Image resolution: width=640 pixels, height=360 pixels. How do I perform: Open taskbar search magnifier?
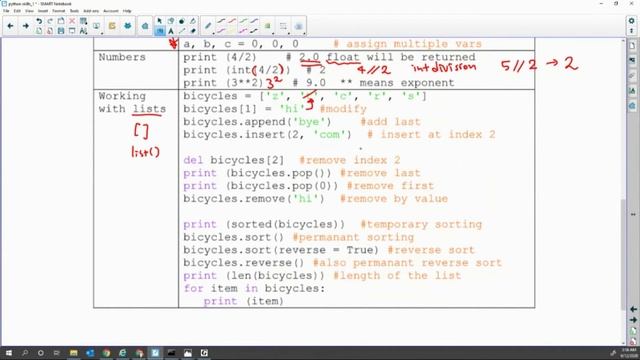pyautogui.click(x=25, y=353)
